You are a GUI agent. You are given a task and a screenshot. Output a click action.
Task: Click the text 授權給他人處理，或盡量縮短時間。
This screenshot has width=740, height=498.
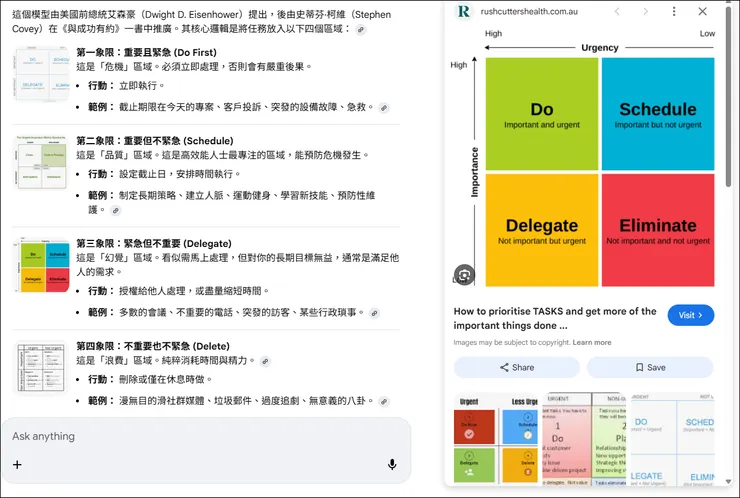(x=194, y=291)
